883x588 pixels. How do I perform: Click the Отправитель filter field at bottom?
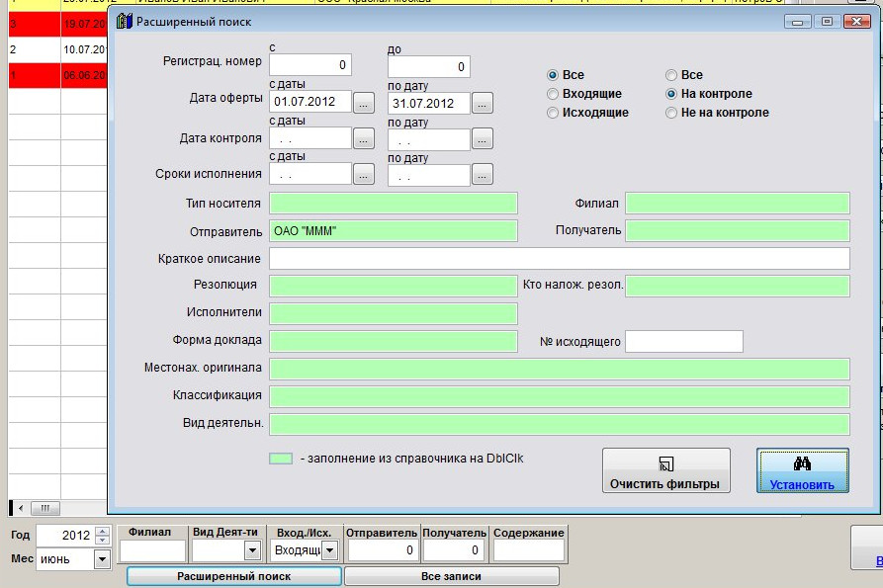coord(382,550)
